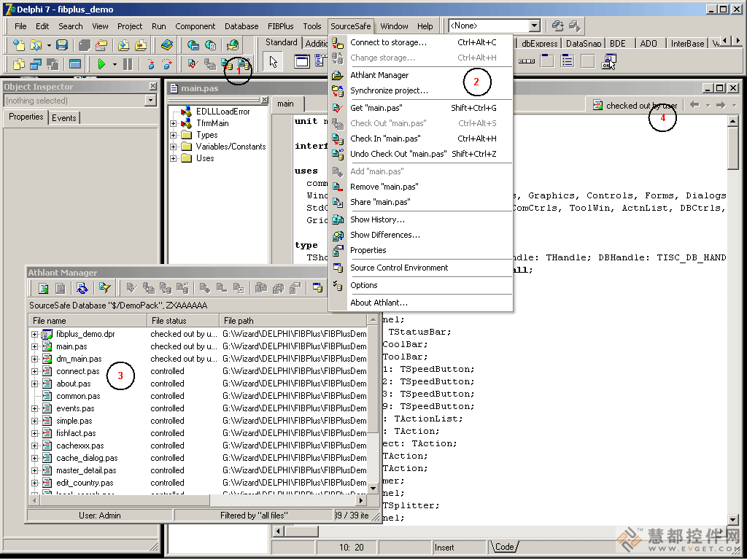Click the Add File to Project icon
747x560 pixels.
[124, 45]
